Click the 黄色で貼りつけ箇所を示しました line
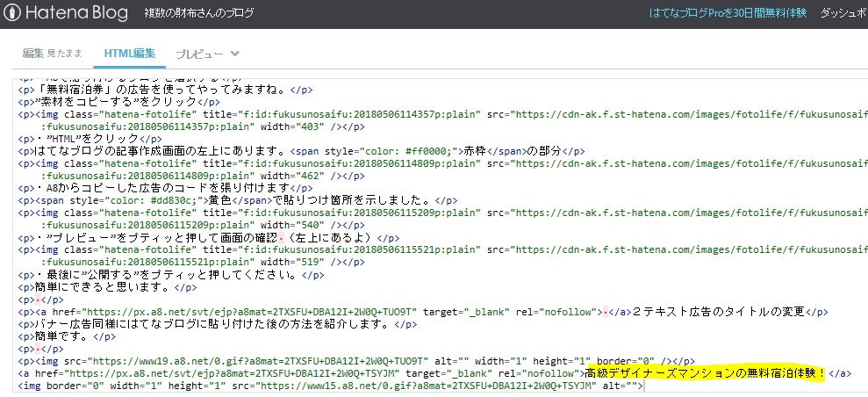Screen dimensions: 868x397 238,201
